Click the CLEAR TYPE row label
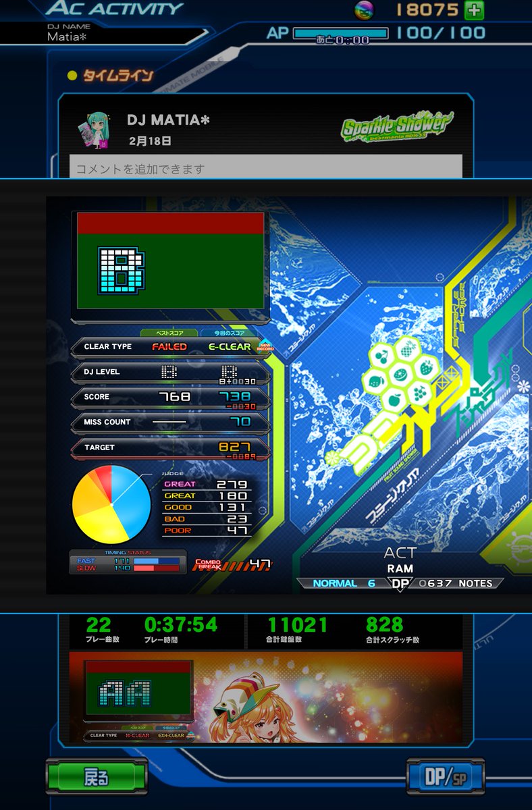The width and height of the screenshot is (532, 810). (107, 347)
